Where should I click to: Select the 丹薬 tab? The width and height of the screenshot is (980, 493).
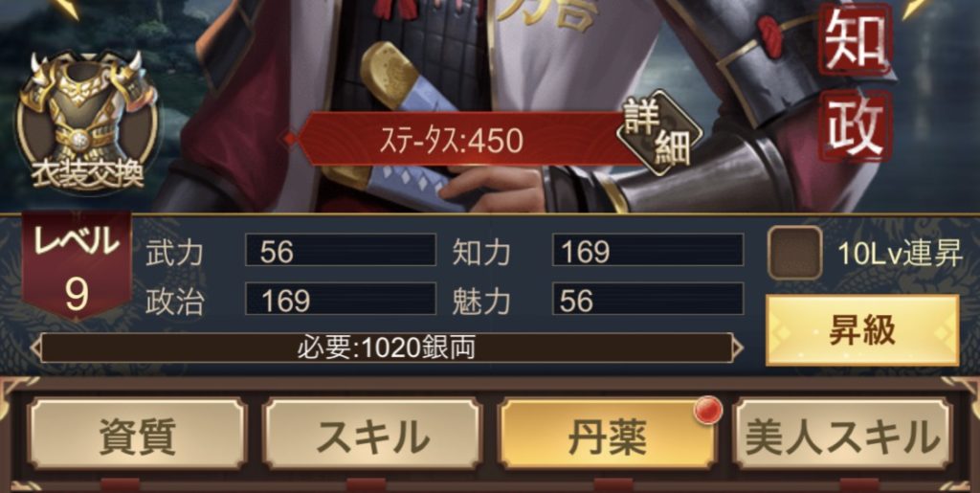pos(607,434)
